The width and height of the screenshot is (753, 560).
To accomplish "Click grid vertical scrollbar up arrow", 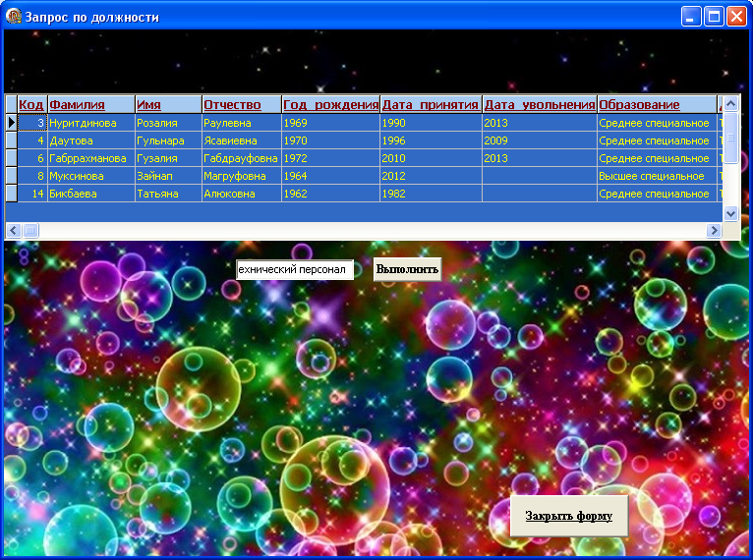I will (x=730, y=104).
